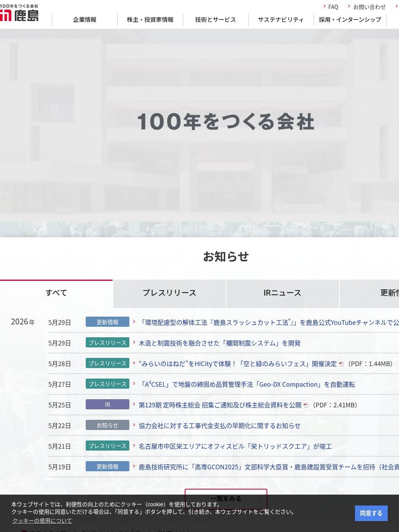Switch to the partially visible 更新情報 tab
399x532 pixels.
(369, 293)
